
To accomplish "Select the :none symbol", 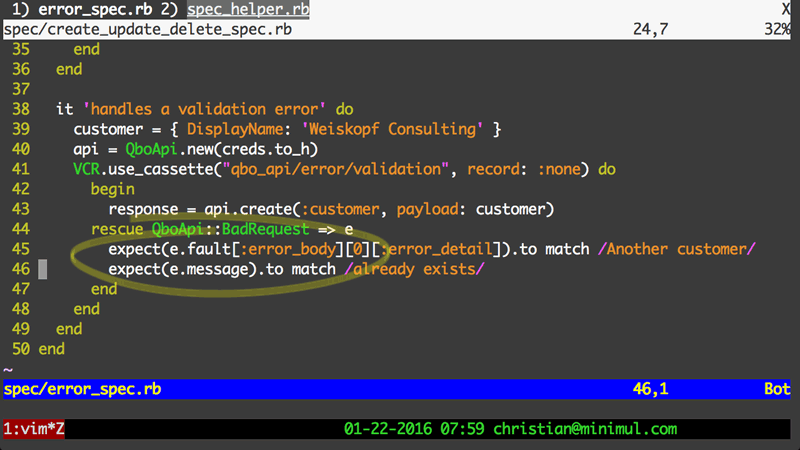I will [558, 169].
